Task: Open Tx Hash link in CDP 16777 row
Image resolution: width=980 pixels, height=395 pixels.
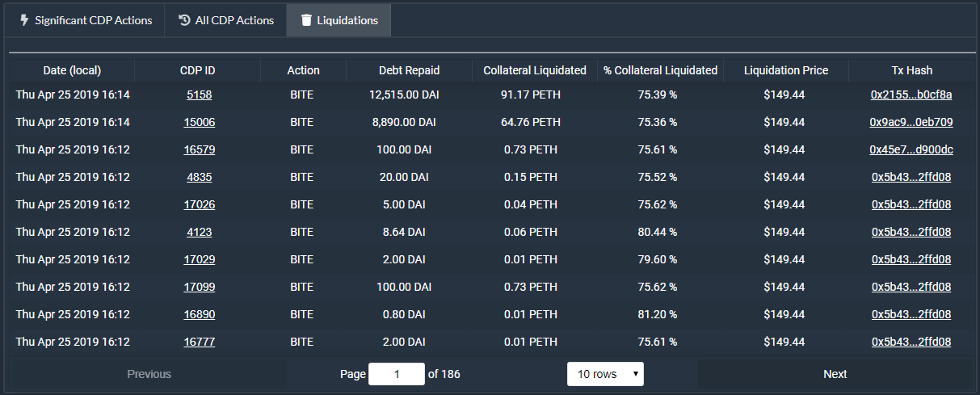Action: pyautogui.click(x=911, y=342)
